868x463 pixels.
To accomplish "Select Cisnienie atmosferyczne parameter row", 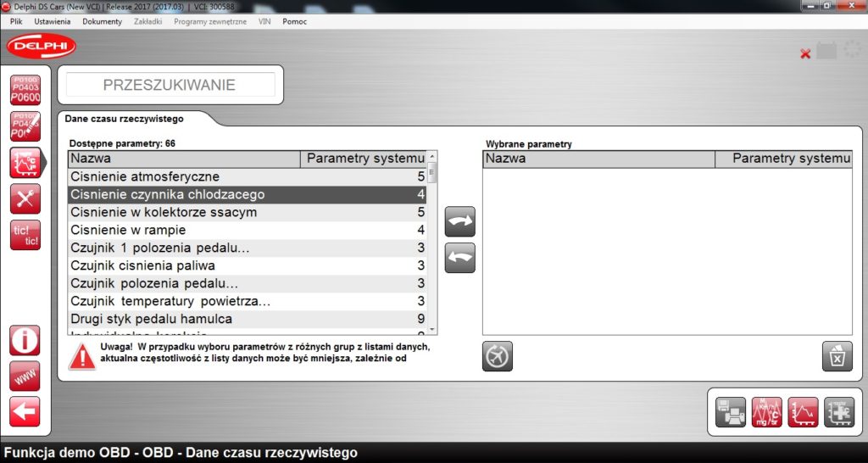I will coord(248,176).
